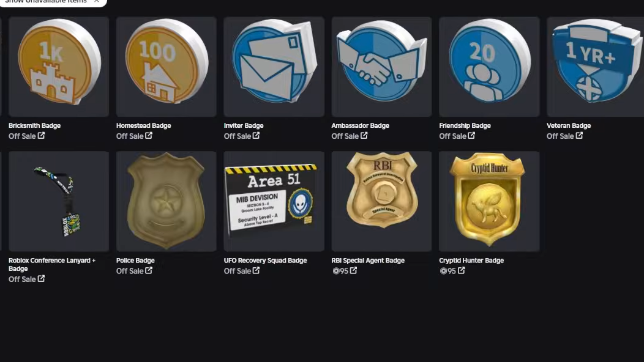Click the Homestead Badge title link

tap(143, 125)
